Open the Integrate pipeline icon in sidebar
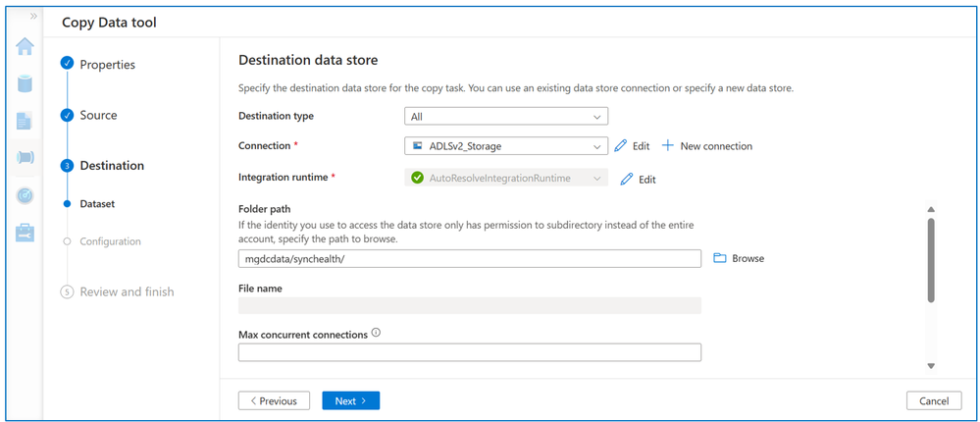Image resolution: width=980 pixels, height=422 pixels. (x=25, y=157)
